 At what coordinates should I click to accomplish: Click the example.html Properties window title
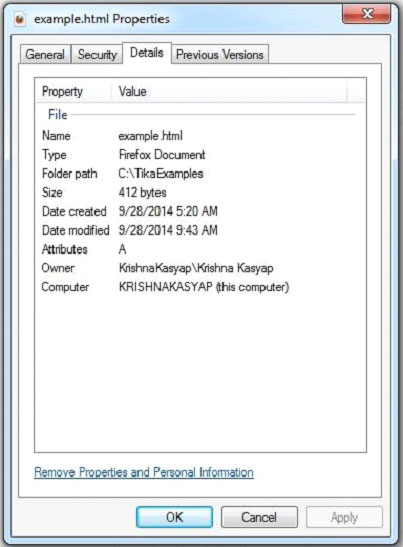pyautogui.click(x=102, y=19)
